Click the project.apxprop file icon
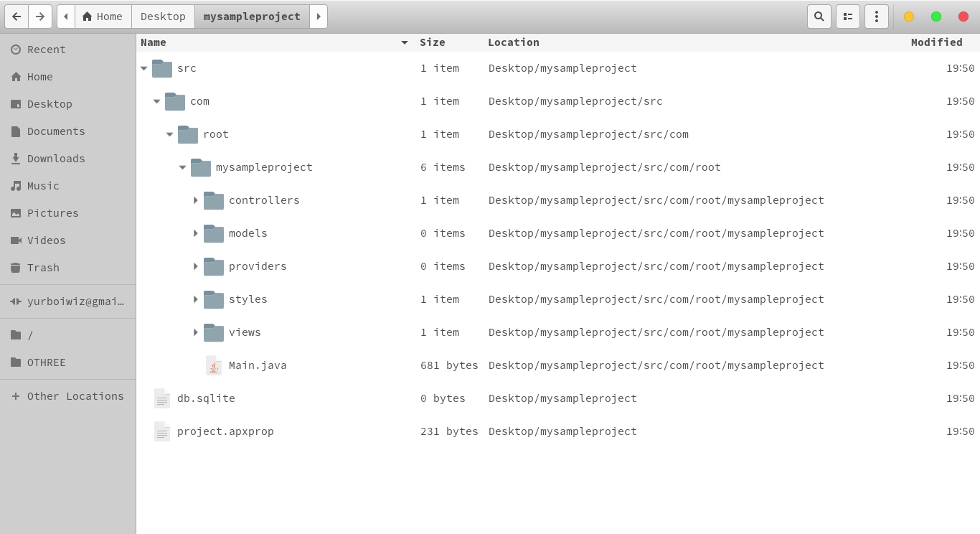This screenshot has height=534, width=980. tap(162, 431)
